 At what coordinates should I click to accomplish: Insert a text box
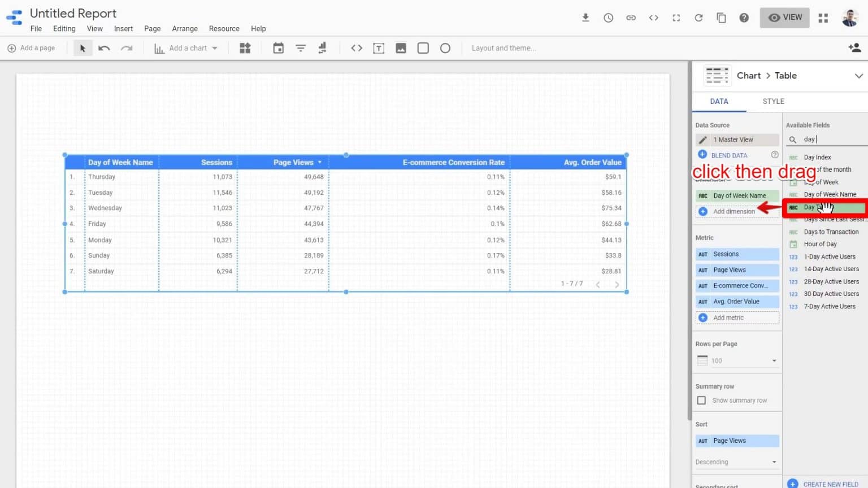pyautogui.click(x=379, y=48)
